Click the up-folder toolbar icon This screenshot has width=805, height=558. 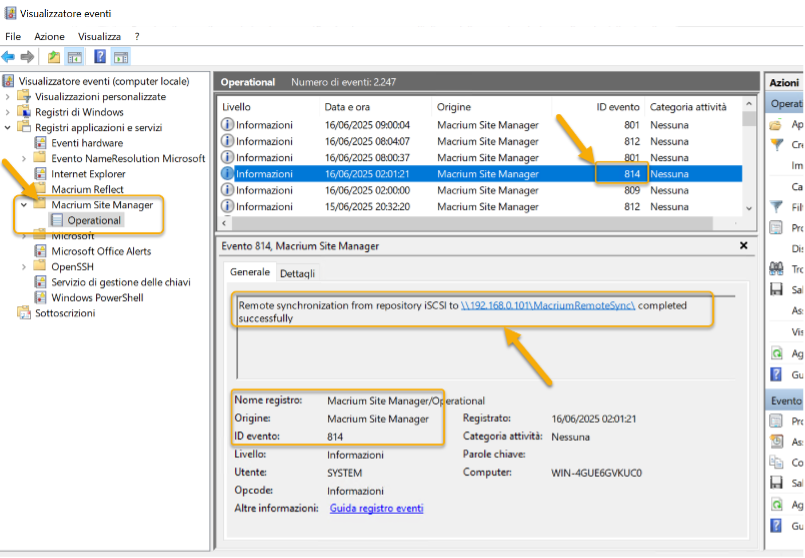point(54,56)
